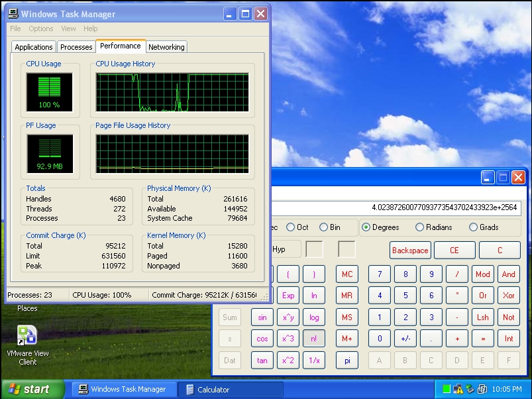Switch to the Processes tab
The height and width of the screenshot is (399, 532).
(x=76, y=47)
